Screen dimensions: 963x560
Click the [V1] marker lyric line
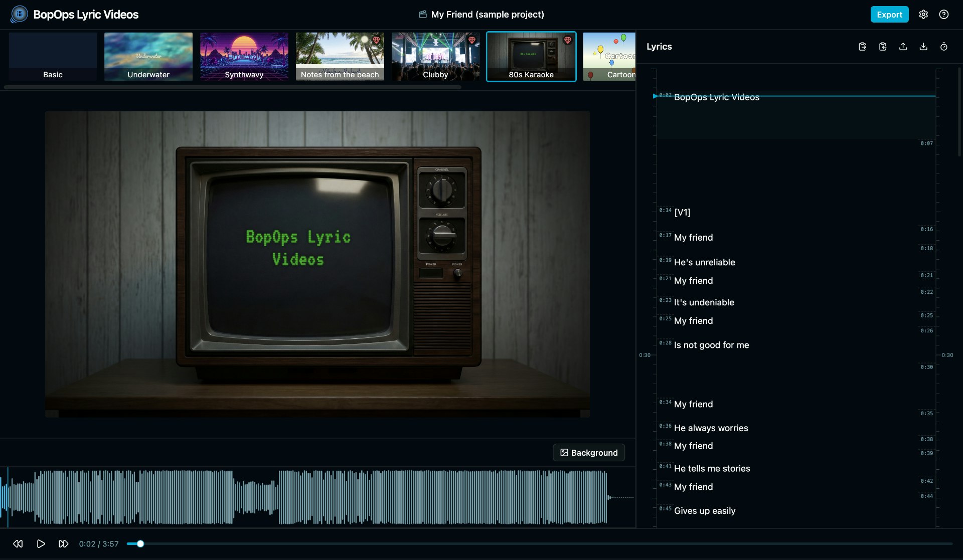[x=682, y=213]
